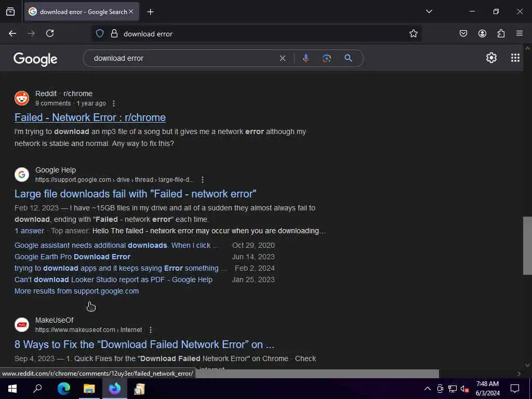Go back to previous page
The width and height of the screenshot is (532, 399).
[x=12, y=33]
